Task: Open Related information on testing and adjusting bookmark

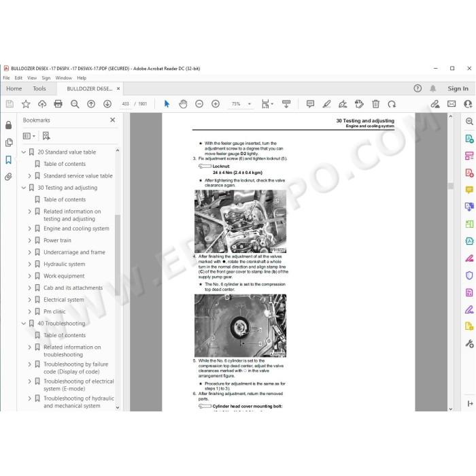Action: coord(72,216)
